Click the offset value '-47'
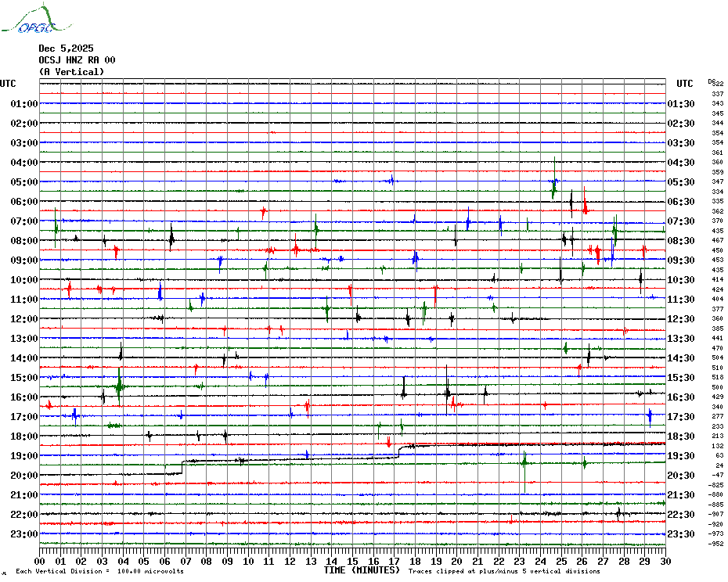This screenshot has width=728, height=582. [718, 476]
